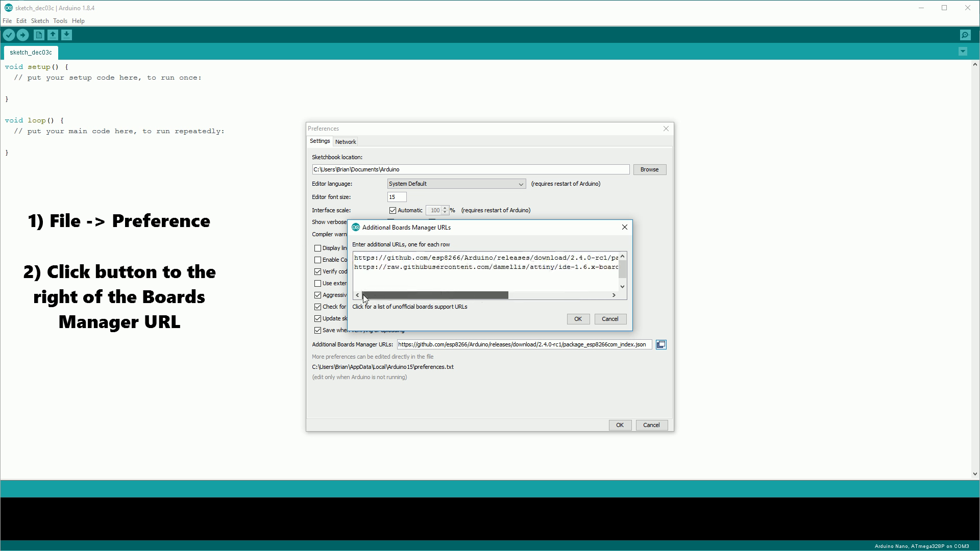The width and height of the screenshot is (980, 551).
Task: Click the horizontal scrollbar thumb in URL box
Action: coord(435,295)
